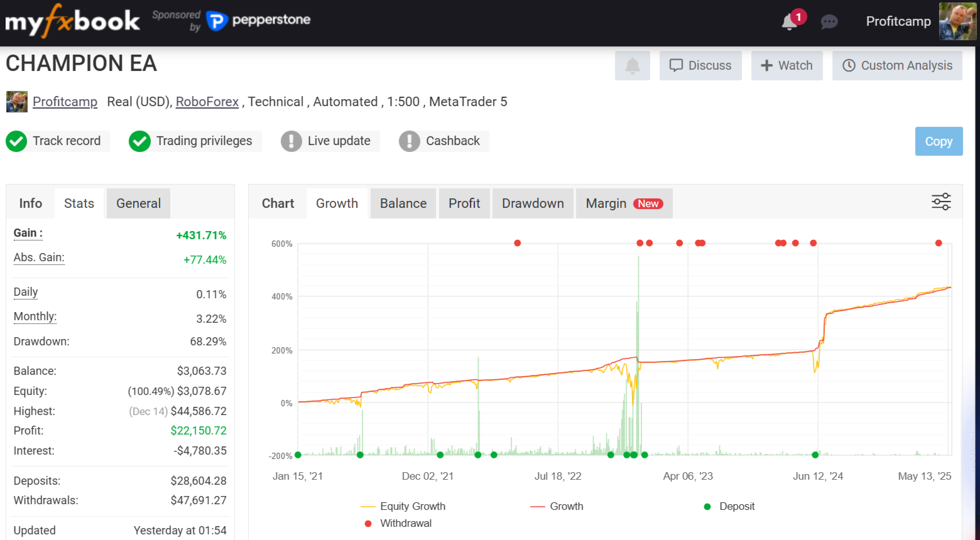Open the Margin chart tab
Viewport: 980px width, 540px height.
coord(624,203)
